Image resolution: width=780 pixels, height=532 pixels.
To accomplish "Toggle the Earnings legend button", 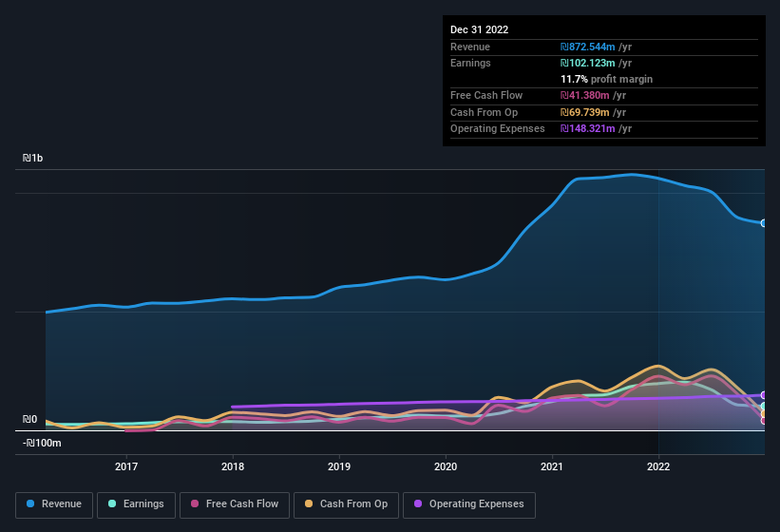I will click(136, 504).
